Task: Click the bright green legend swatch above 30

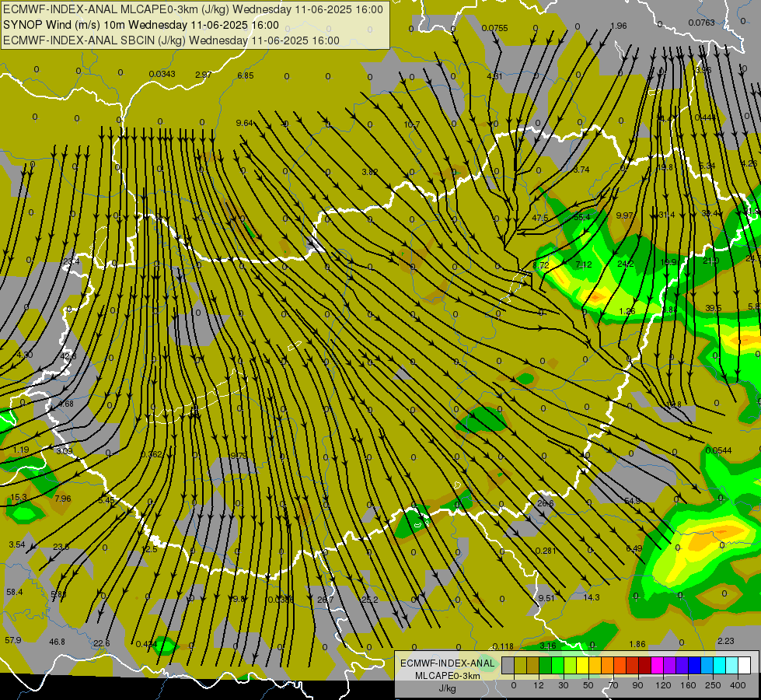Action: pyautogui.click(x=557, y=665)
